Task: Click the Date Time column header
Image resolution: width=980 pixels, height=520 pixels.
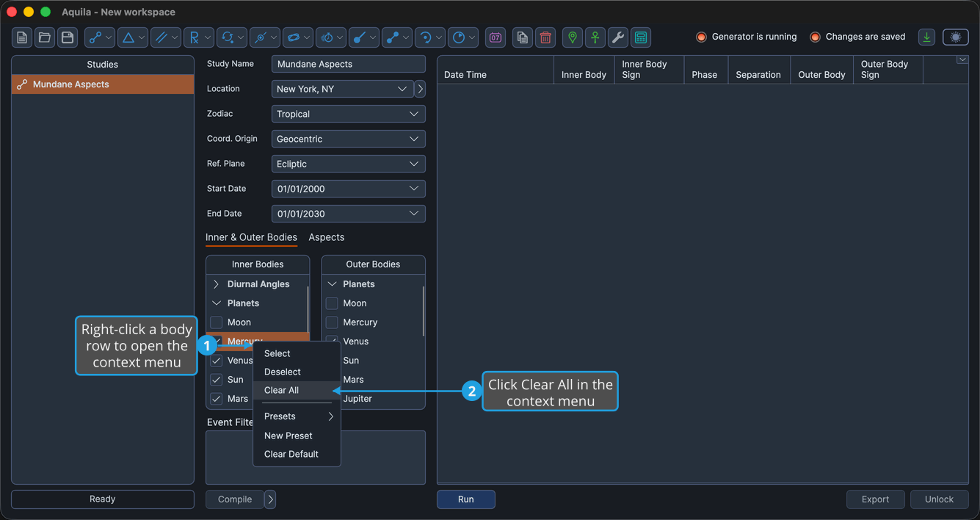Action: coord(496,70)
